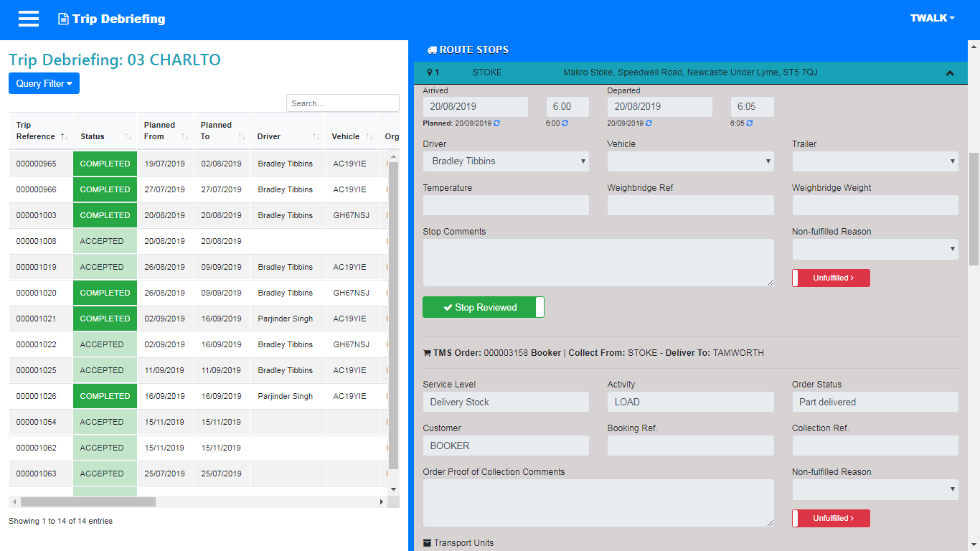Open the Vehicle dropdown in stop details
Viewport: 980px width, 551px height.
690,161
